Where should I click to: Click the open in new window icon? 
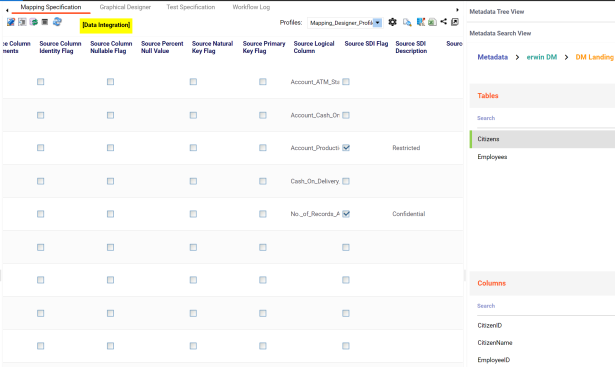[455, 22]
